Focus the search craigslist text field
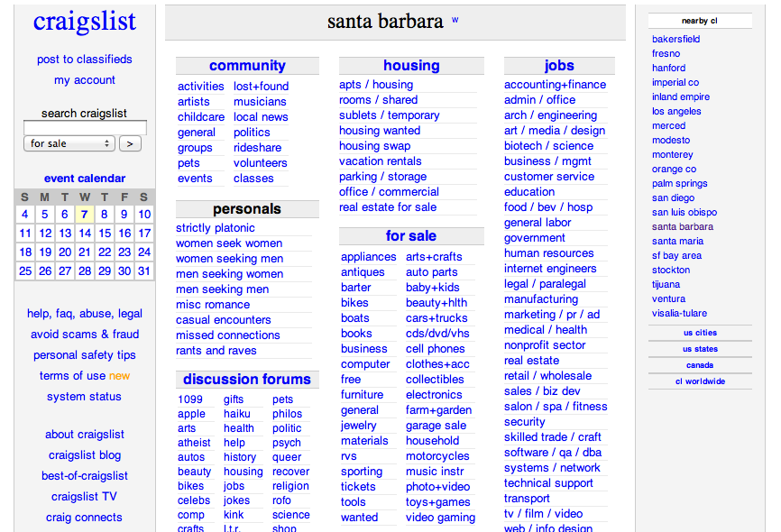Screen dimensions: 781x532 85,127
